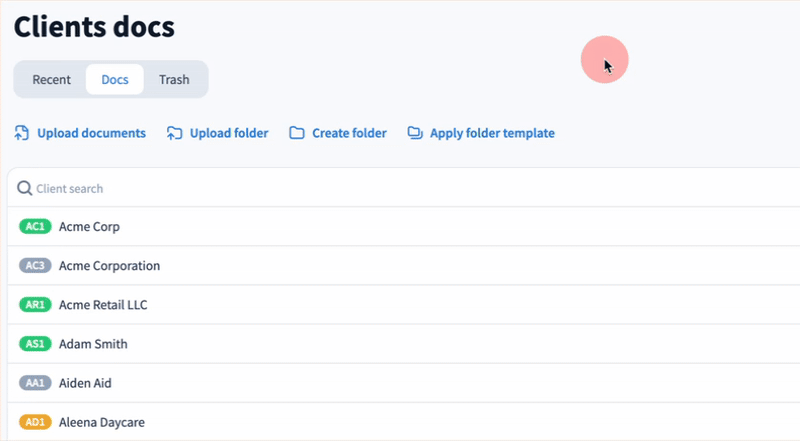The width and height of the screenshot is (800, 441).
Task: Click the Apply folder template text
Action: coord(492,133)
